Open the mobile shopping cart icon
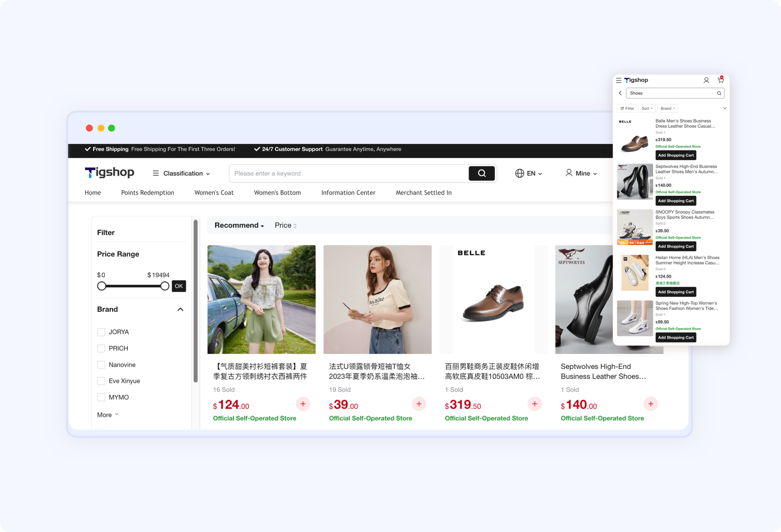 [x=720, y=80]
